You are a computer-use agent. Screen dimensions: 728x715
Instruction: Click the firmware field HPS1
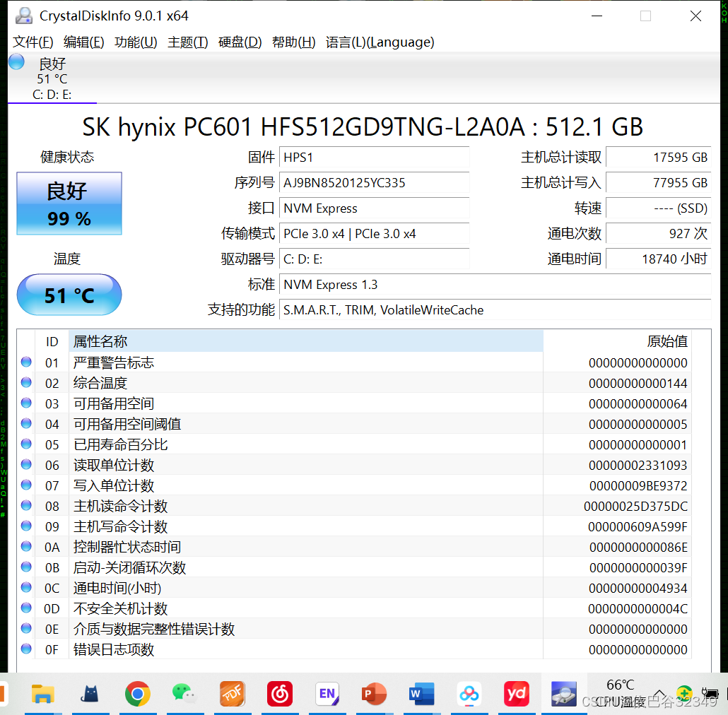(x=374, y=158)
